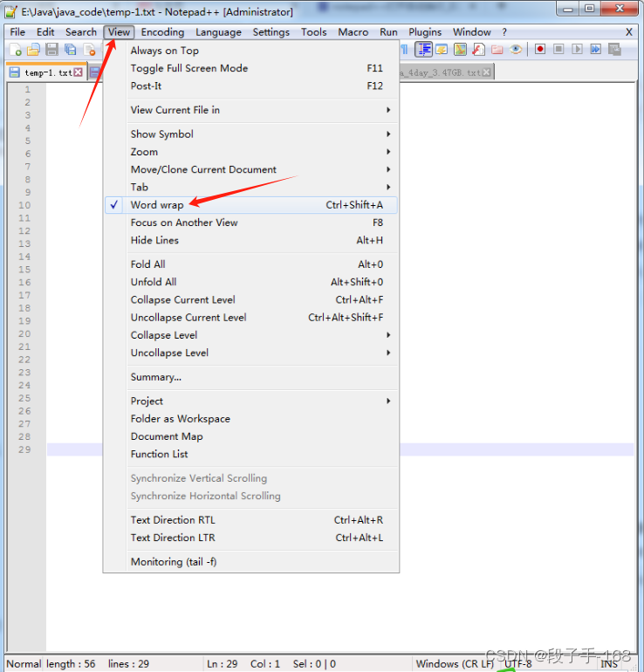644x672 pixels.
Task: Click the Close document toolbar icon
Action: pyautogui.click(x=89, y=50)
